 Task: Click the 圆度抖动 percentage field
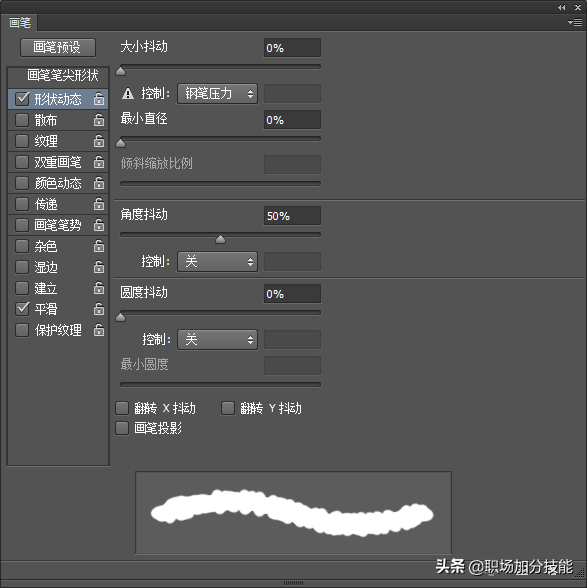click(x=292, y=294)
